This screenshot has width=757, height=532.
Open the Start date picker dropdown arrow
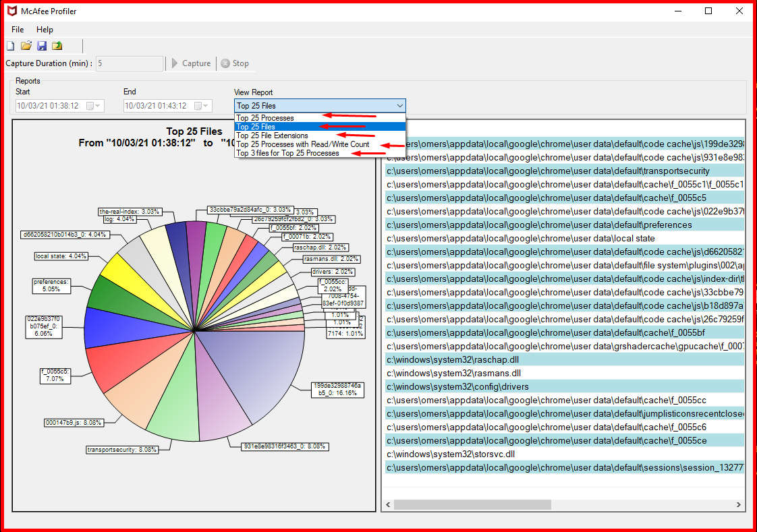coord(98,106)
